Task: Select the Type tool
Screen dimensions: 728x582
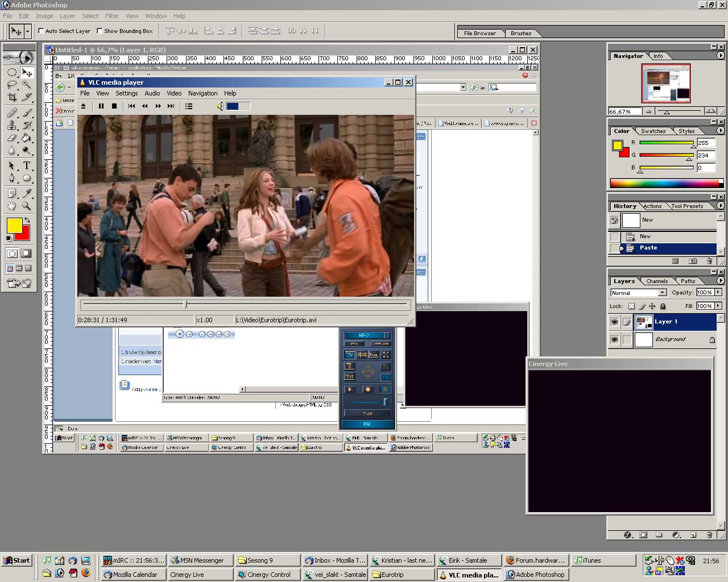Action: (27, 165)
